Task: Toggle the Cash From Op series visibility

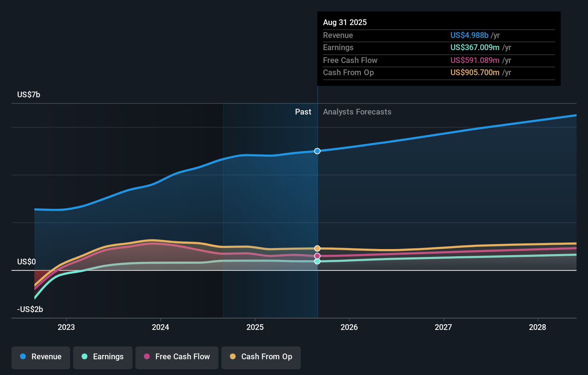Action: 261,357
